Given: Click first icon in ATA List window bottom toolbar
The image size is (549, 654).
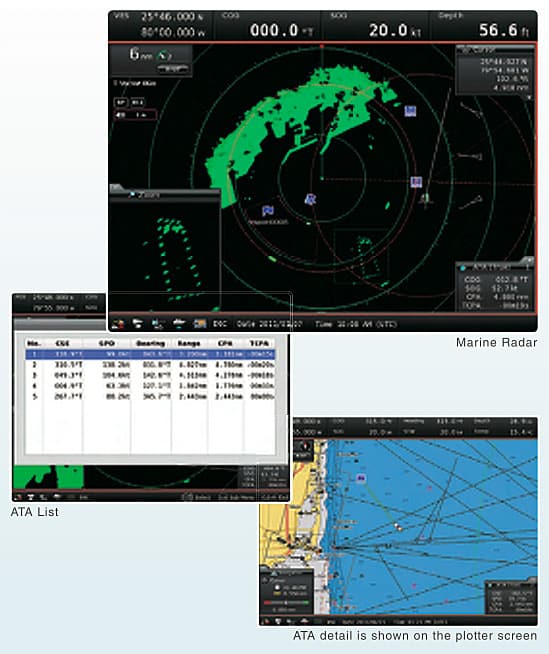Looking at the screenshot, I should click(x=18, y=497).
